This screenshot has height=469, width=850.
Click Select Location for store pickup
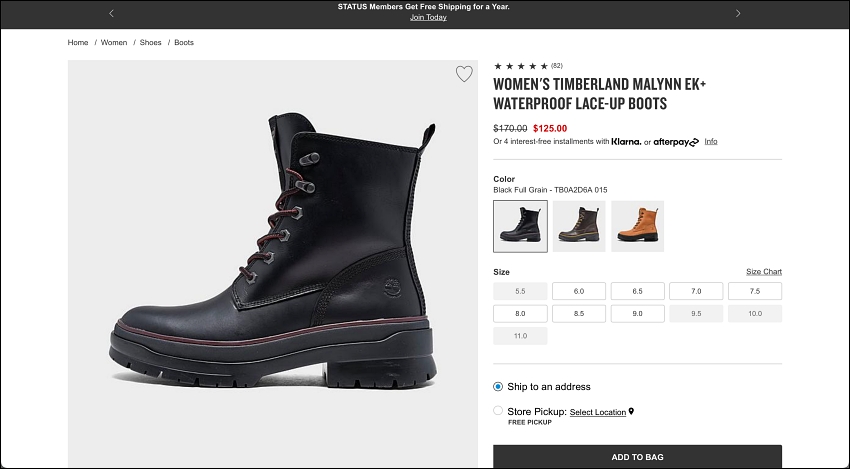(598, 412)
